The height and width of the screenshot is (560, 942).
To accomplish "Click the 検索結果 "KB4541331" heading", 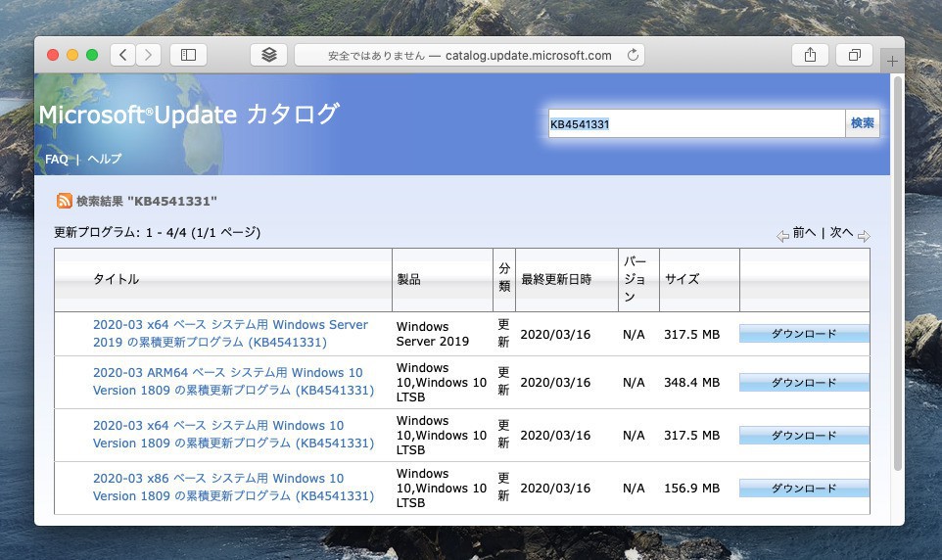I will tap(147, 201).
